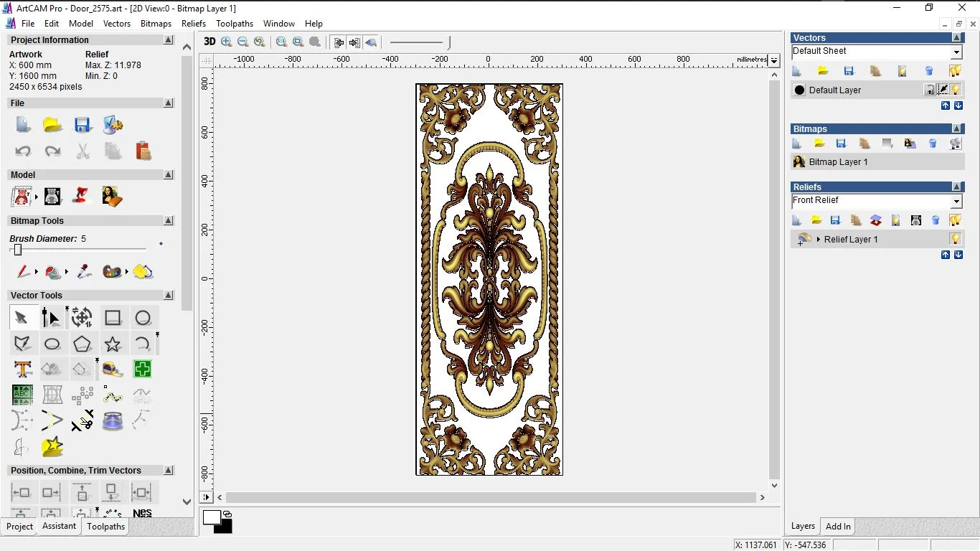Image resolution: width=980 pixels, height=551 pixels.
Task: Choose the Create Polygon vector tool
Action: (x=83, y=344)
